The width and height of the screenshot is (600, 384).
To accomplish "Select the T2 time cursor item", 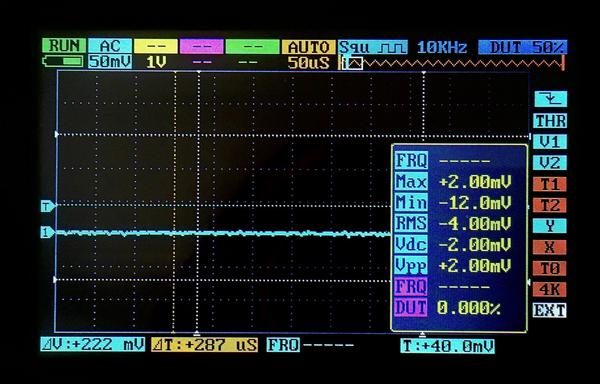I will [550, 205].
